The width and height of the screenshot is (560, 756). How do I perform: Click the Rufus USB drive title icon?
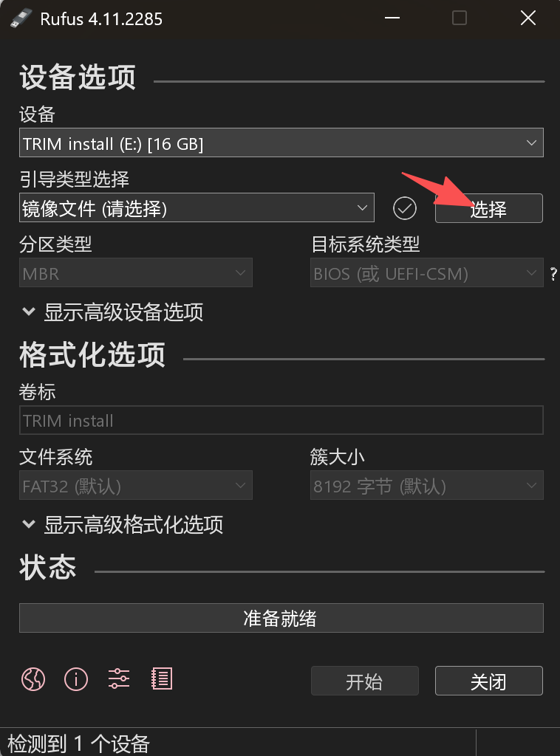click(20, 19)
